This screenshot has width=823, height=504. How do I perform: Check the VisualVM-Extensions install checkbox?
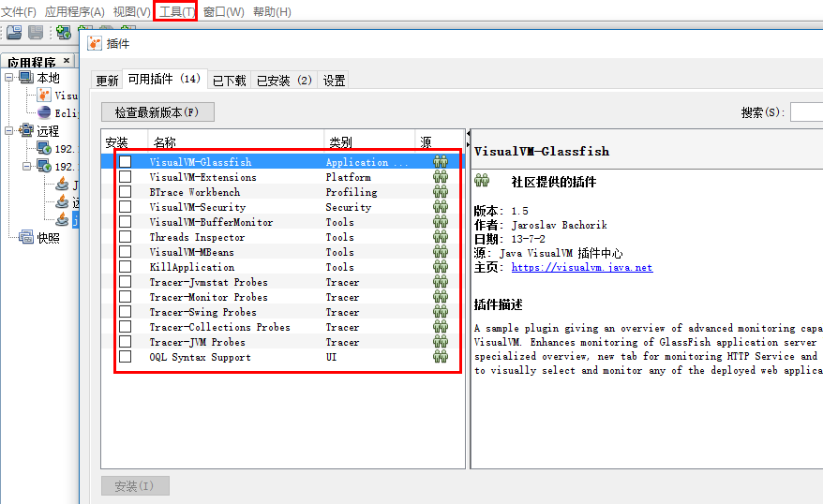pyautogui.click(x=125, y=177)
